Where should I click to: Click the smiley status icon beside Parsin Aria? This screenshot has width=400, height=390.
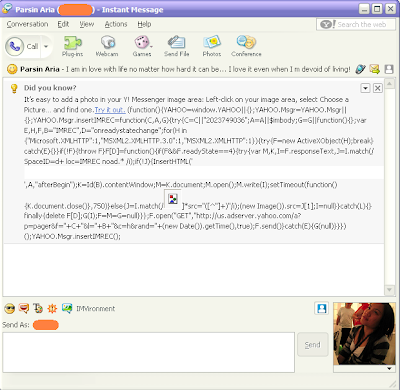point(12,69)
